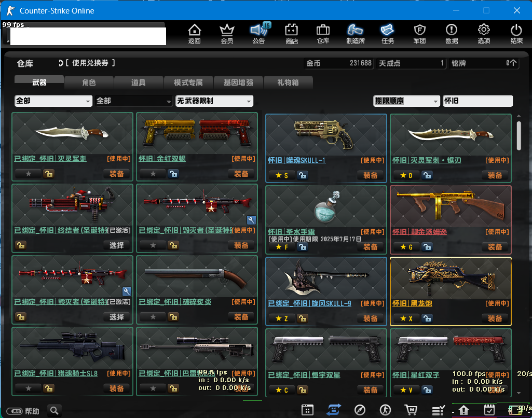
Task: Click the blue swap arrows icon
Action: coord(334,410)
